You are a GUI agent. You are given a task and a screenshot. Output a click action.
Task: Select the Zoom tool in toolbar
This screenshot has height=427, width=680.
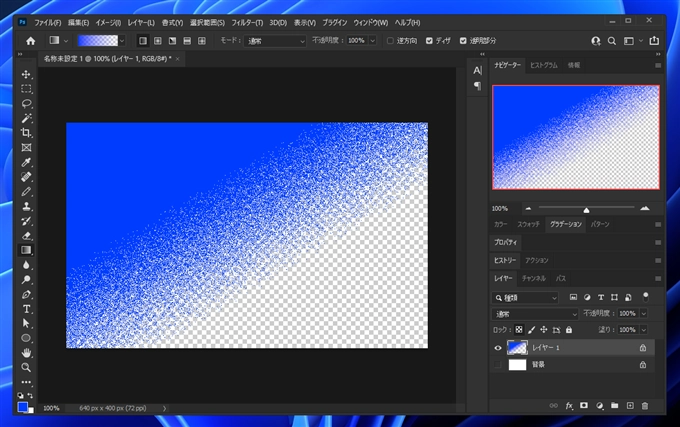click(x=26, y=368)
